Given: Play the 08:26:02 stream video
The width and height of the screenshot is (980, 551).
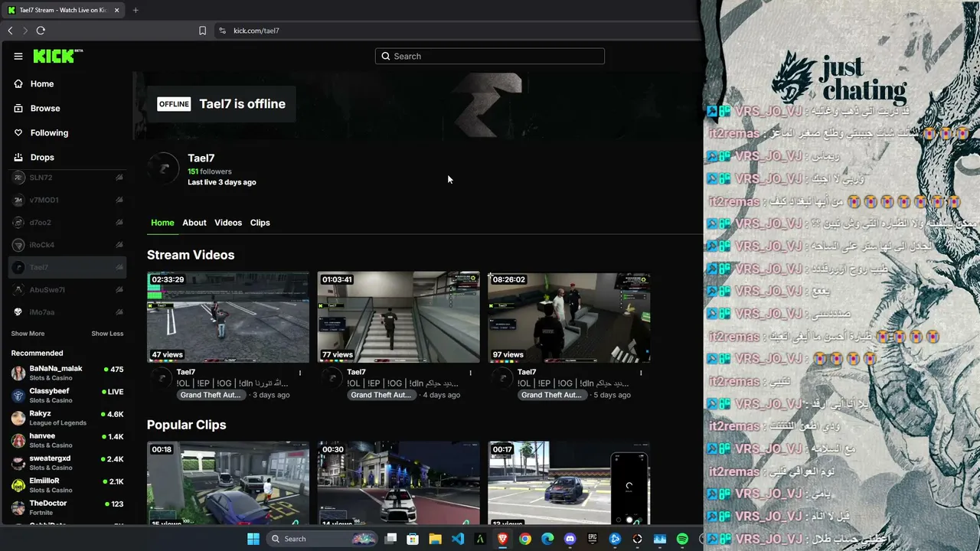Looking at the screenshot, I should (x=570, y=317).
